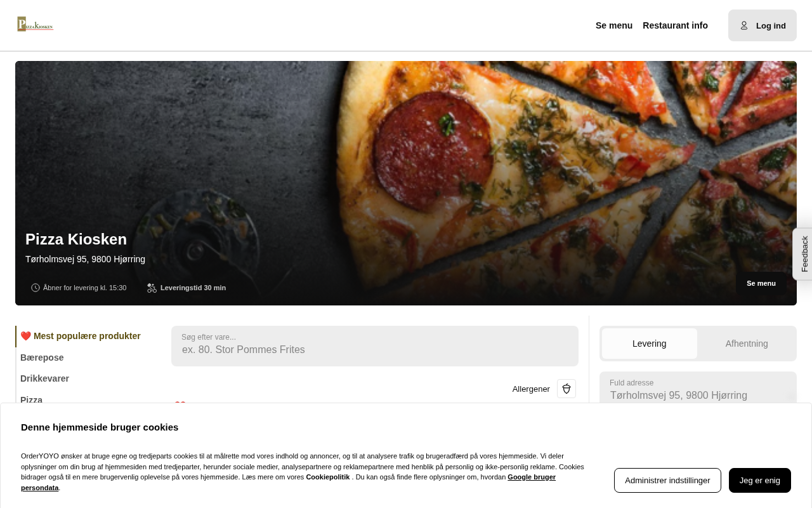The height and width of the screenshot is (508, 812).
Task: Select the Pizza category
Action: (x=31, y=399)
